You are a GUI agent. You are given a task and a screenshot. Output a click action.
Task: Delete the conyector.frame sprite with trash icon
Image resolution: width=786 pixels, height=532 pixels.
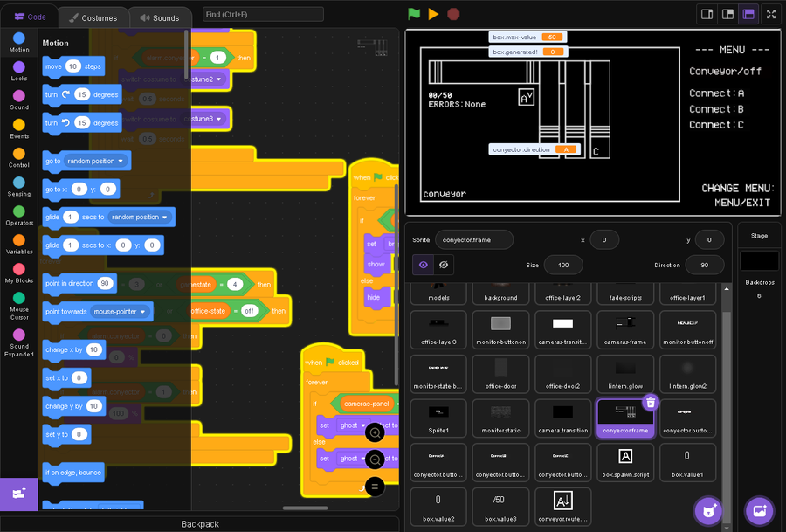pos(650,402)
